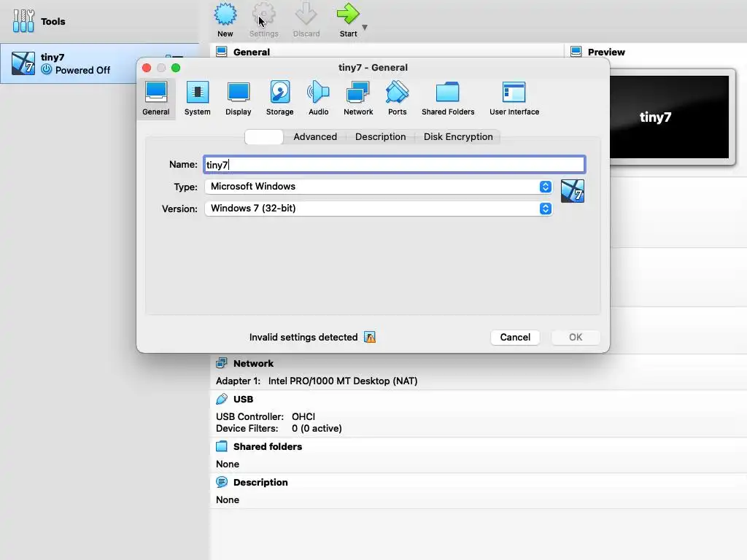Viewport: 747px width, 560px height.
Task: Click the New virtual machine toolbar icon
Action: pyautogui.click(x=225, y=15)
